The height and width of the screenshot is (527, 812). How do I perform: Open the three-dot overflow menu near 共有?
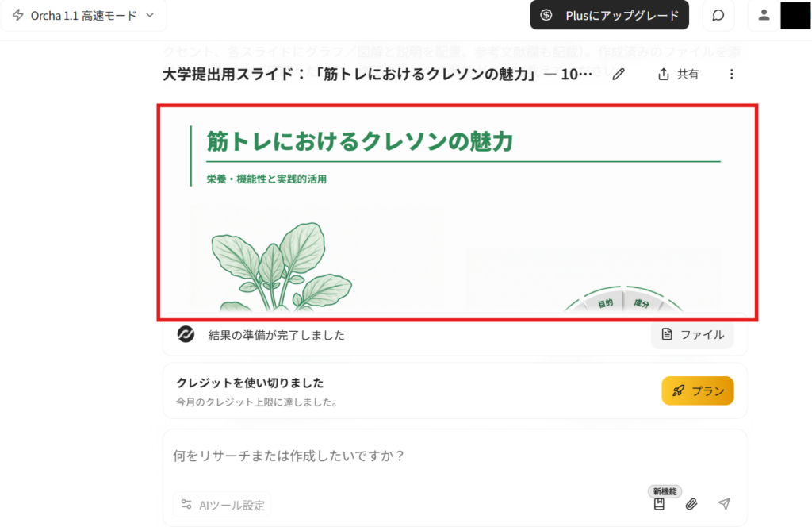click(731, 74)
